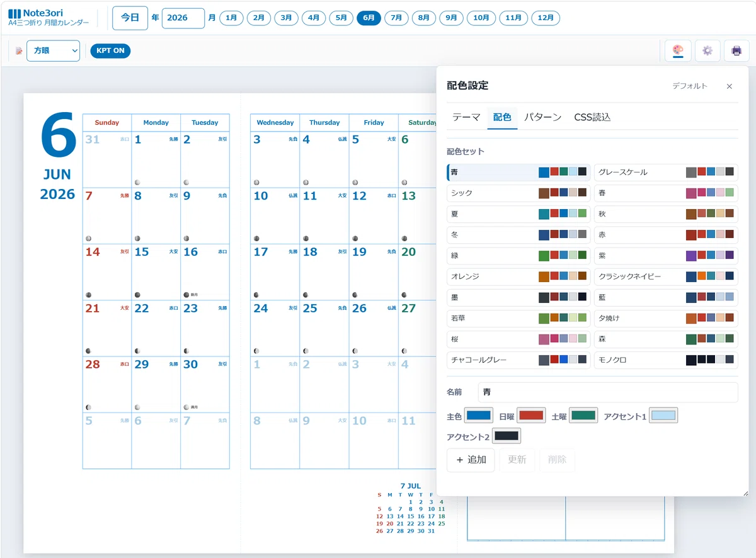
Task: Switch to the 配色 tab
Action: [x=502, y=117]
